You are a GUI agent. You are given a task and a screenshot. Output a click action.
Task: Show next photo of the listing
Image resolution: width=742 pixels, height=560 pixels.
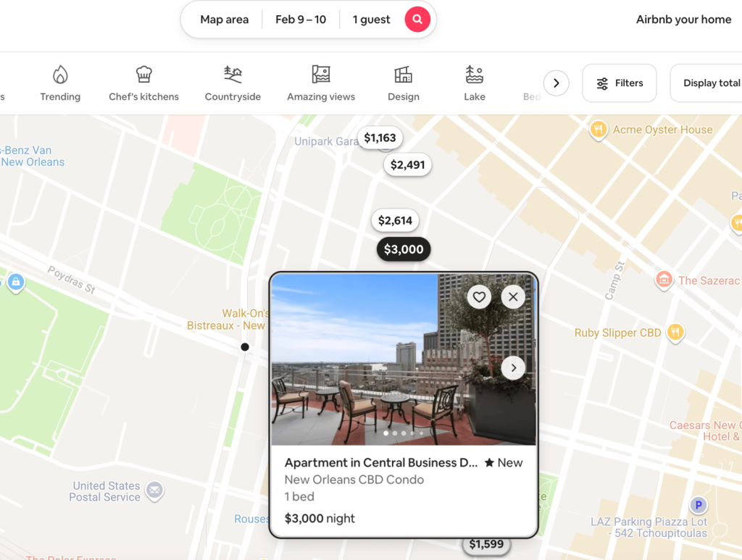pos(513,368)
